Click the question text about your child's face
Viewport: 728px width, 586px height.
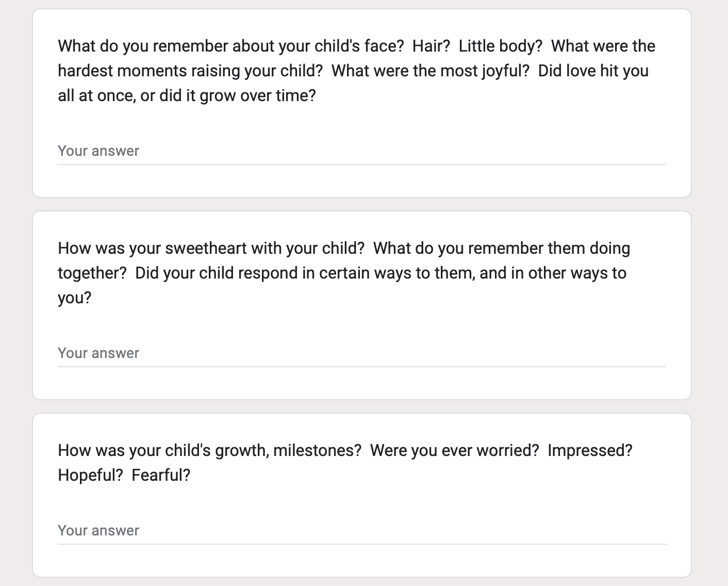(356, 71)
